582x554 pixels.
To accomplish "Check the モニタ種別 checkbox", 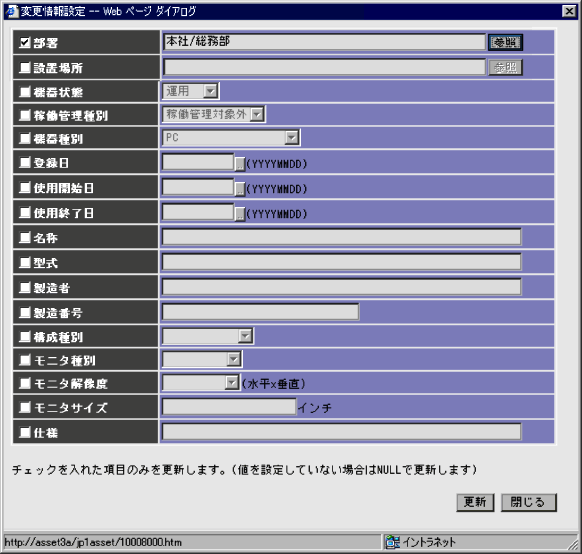I will [x=24, y=360].
